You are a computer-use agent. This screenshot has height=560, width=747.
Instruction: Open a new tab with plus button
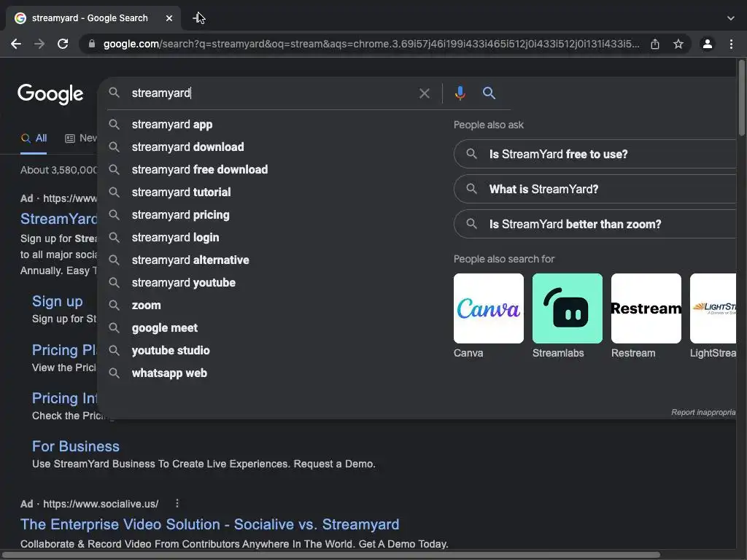(x=197, y=18)
